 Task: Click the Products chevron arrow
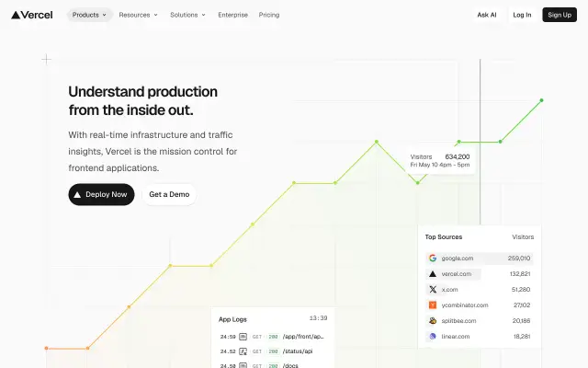pos(105,15)
